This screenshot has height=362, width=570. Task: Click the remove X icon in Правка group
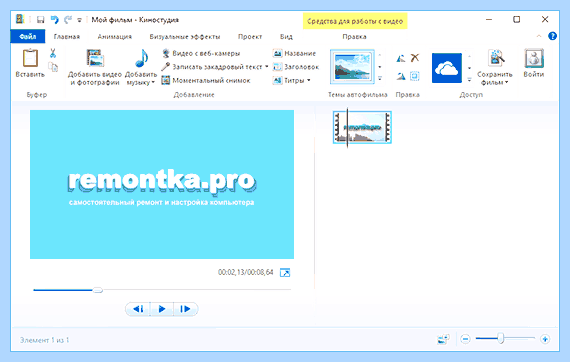click(x=415, y=58)
